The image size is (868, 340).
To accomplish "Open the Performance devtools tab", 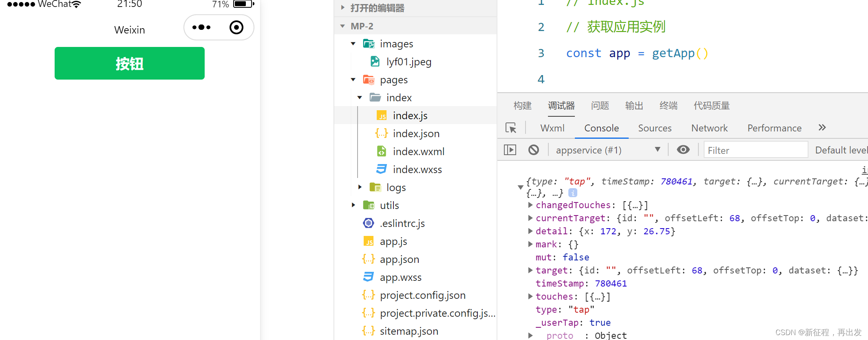I will tap(775, 128).
